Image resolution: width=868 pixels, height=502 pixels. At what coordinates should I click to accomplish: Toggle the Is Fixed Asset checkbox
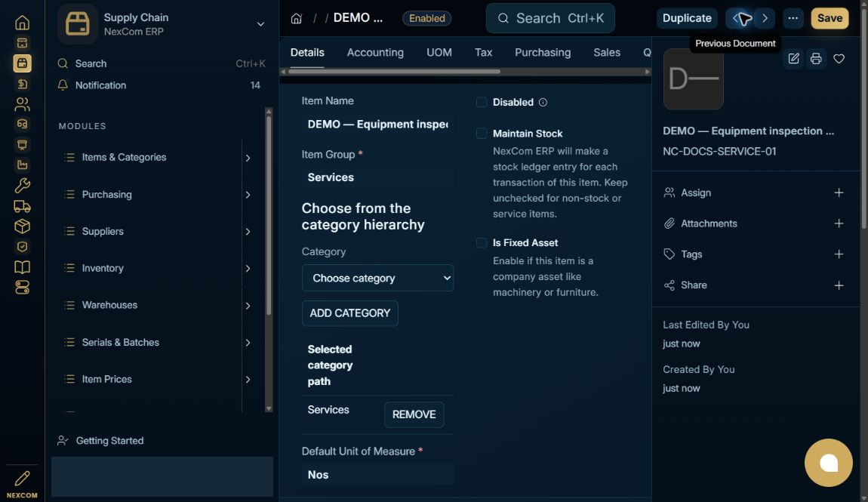tap(482, 243)
